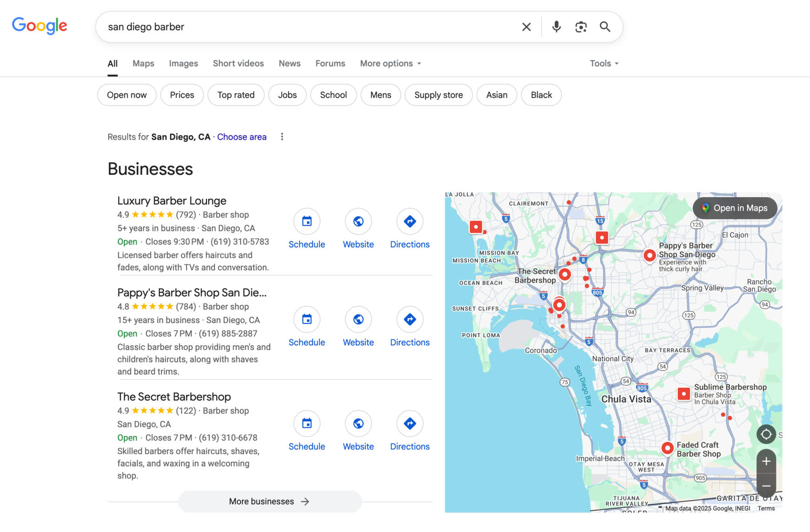Image resolution: width=810 pixels, height=532 pixels.
Task: Click Schedule icon for Luxury Barber Lounge
Action: 307,222
